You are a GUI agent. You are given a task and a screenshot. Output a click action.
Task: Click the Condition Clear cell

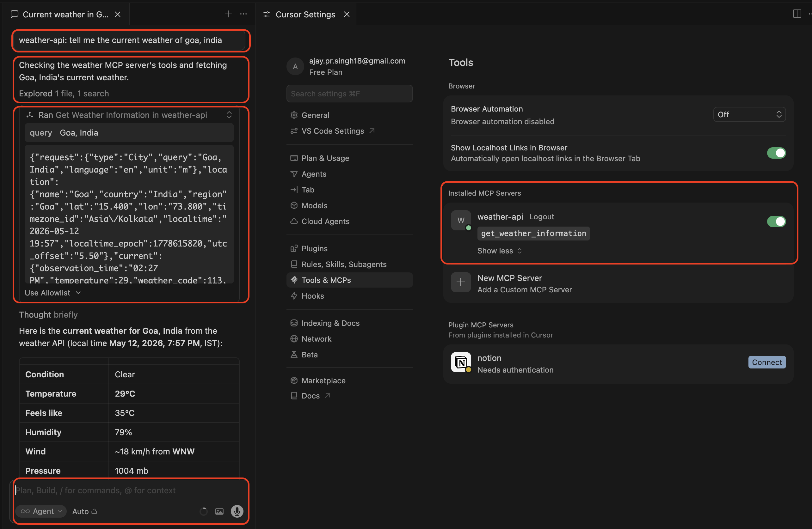[174, 374]
